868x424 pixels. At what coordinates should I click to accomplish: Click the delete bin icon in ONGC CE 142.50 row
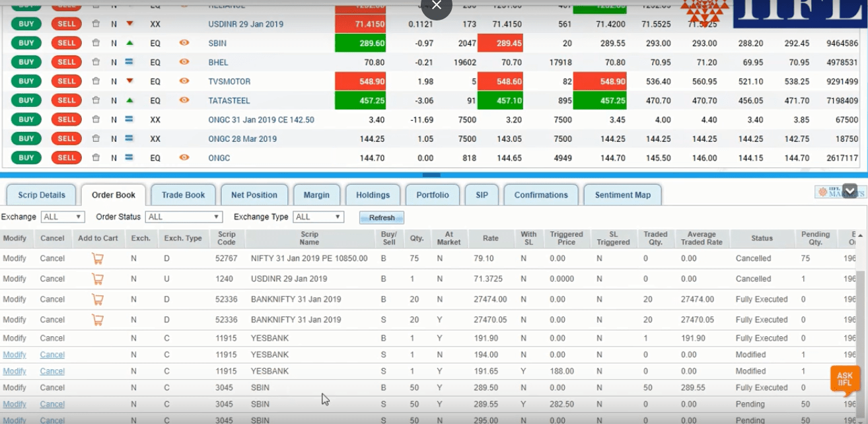tap(96, 120)
